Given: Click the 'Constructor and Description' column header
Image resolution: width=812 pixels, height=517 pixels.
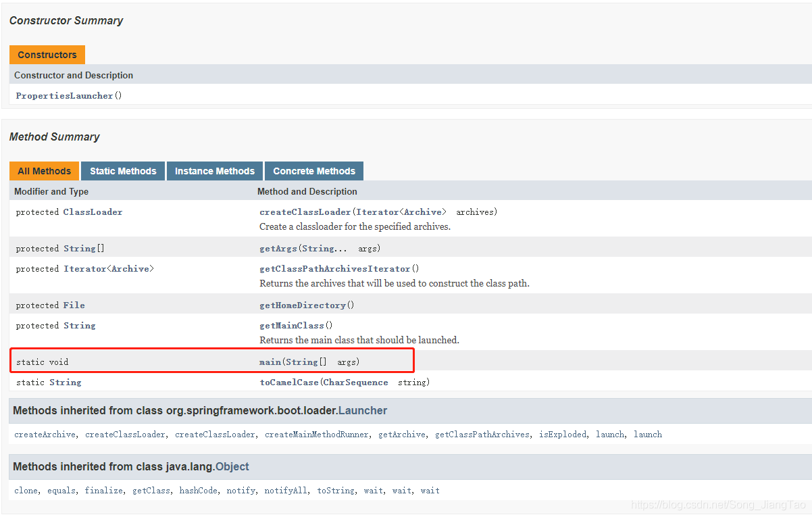Looking at the screenshot, I should tap(74, 75).
